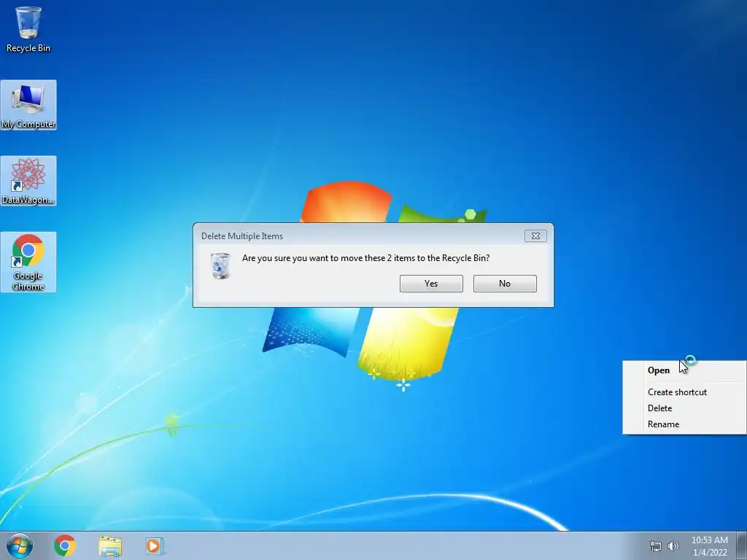Click the 'Are you sure' message text
Screen dimensions: 747x560
click(366, 258)
